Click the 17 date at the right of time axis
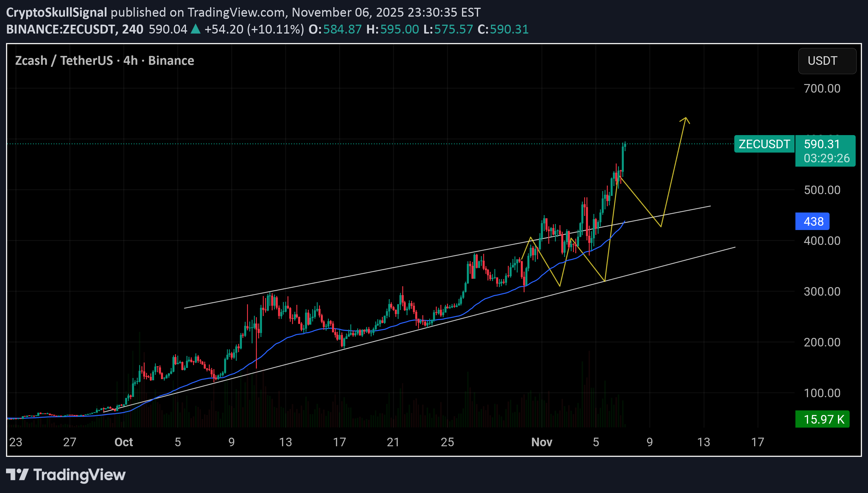868x493 pixels. point(757,442)
